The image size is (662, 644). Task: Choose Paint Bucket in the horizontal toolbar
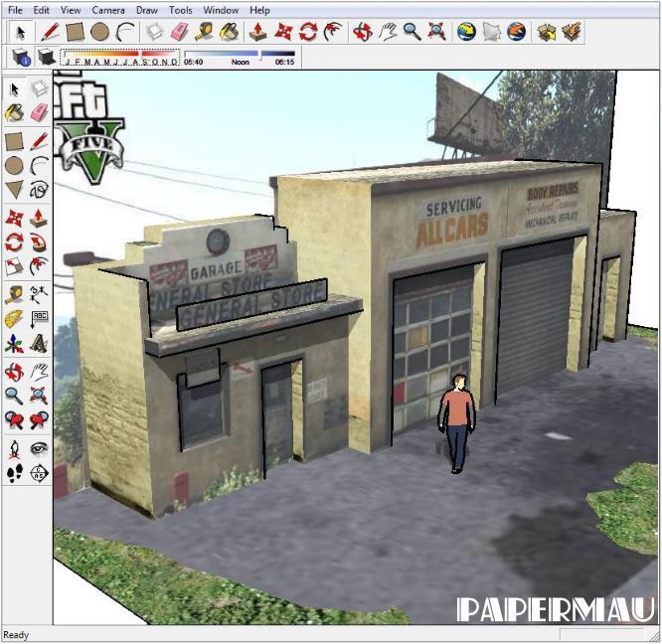pyautogui.click(x=230, y=32)
